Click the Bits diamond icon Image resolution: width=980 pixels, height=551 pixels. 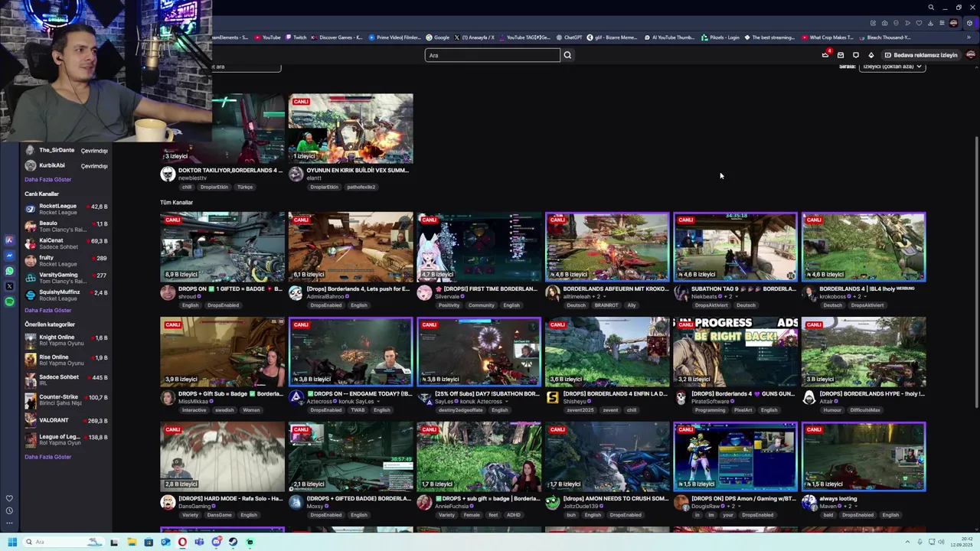[871, 55]
